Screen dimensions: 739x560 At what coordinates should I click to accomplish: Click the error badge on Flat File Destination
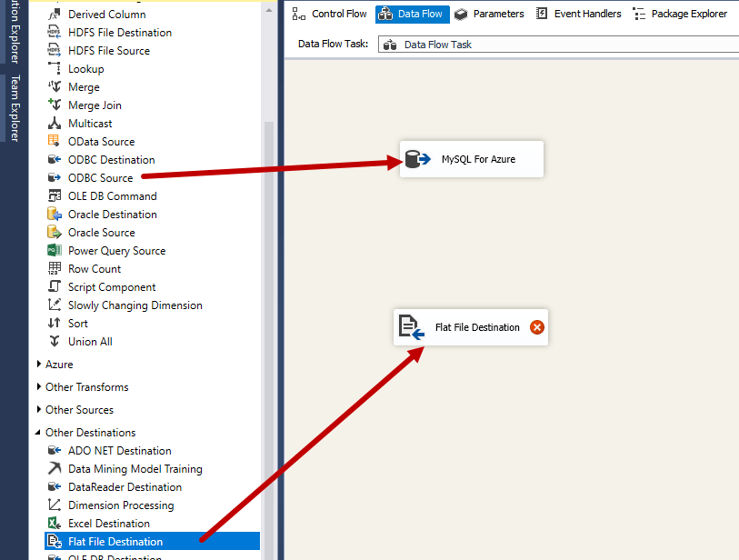click(536, 327)
